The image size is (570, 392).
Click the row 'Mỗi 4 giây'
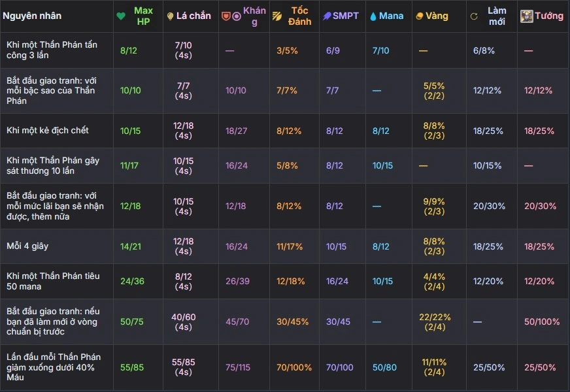pos(285,246)
